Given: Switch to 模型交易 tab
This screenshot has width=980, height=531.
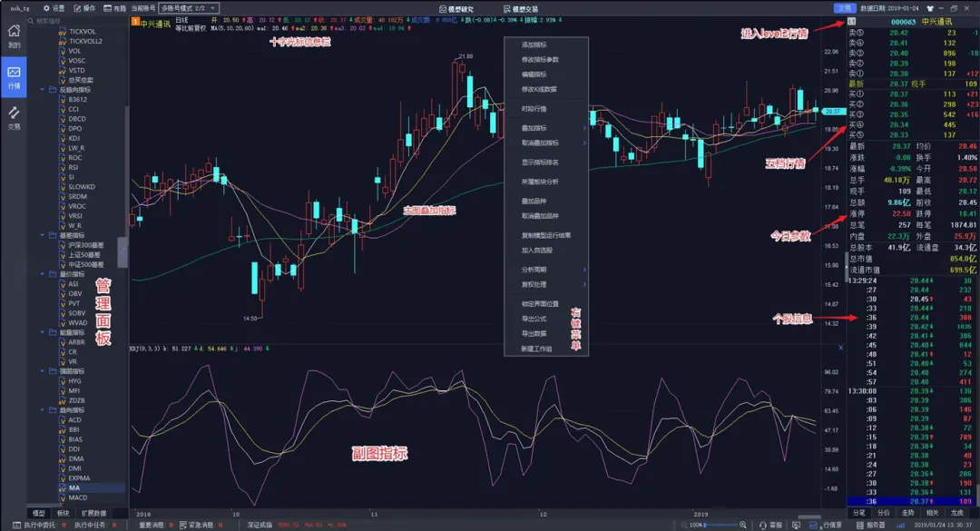Looking at the screenshot, I should tap(521, 9).
